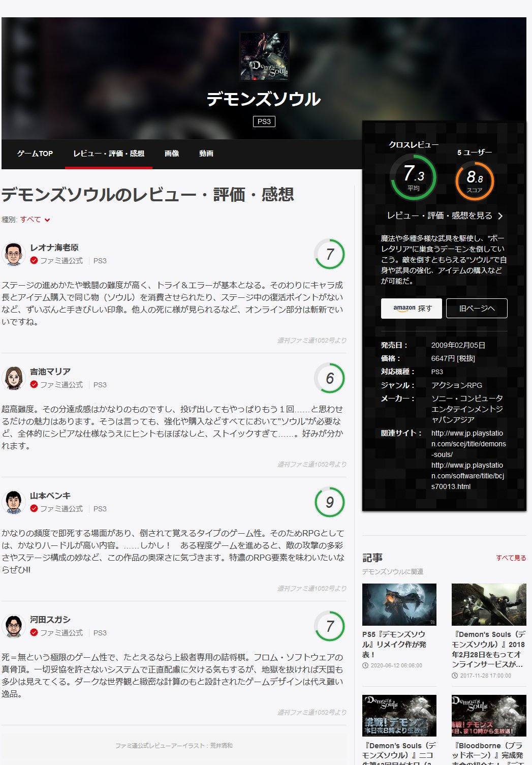This screenshot has width=532, height=765.
Task: Click the デモンズソウル title in header banner
Action: [264, 99]
